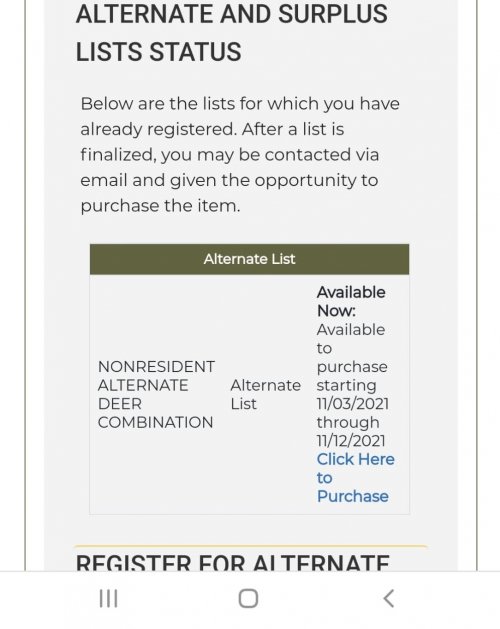
Task: Click the 'LISTS STATUS' heading line
Action: click(x=159, y=52)
